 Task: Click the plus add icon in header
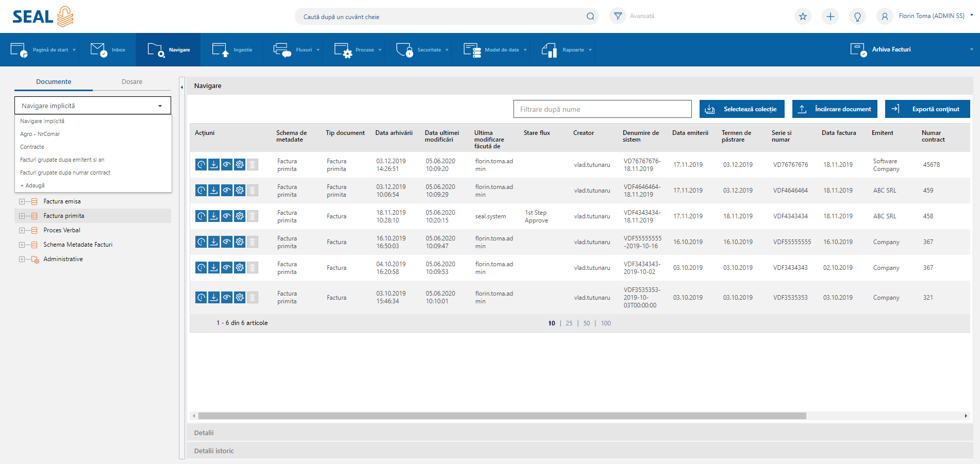point(830,16)
